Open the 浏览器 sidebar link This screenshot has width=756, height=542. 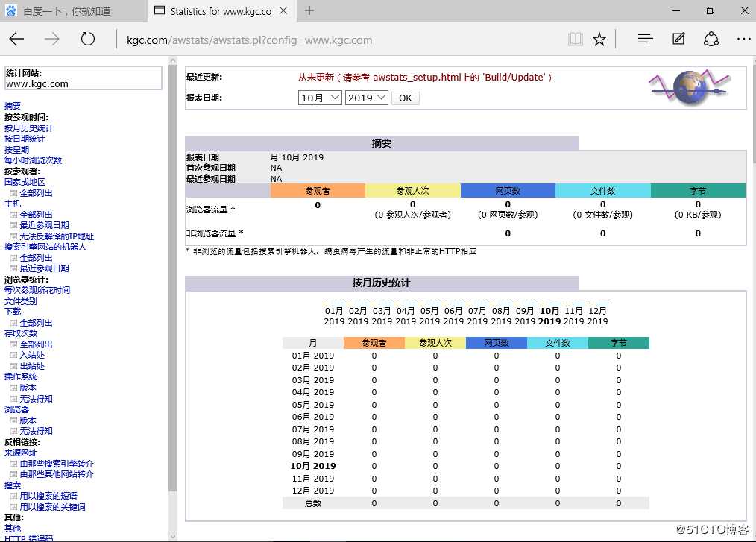pyautogui.click(x=16, y=410)
